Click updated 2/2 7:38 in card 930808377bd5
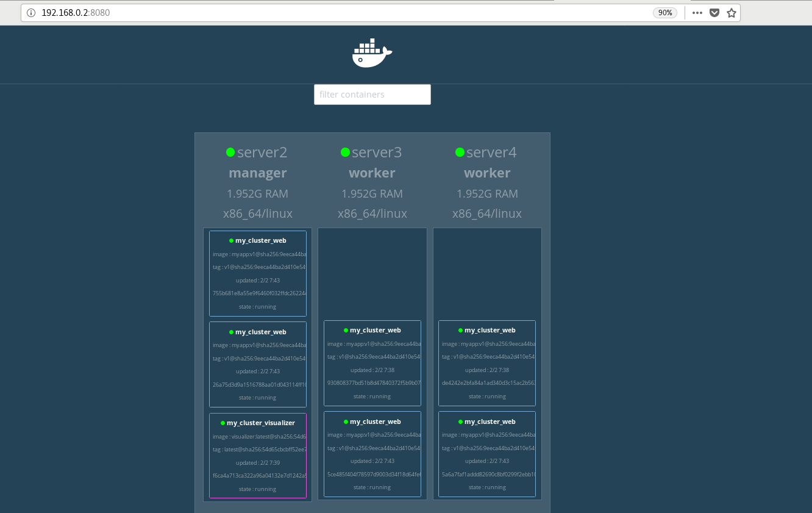The height and width of the screenshot is (513, 812). tap(372, 370)
